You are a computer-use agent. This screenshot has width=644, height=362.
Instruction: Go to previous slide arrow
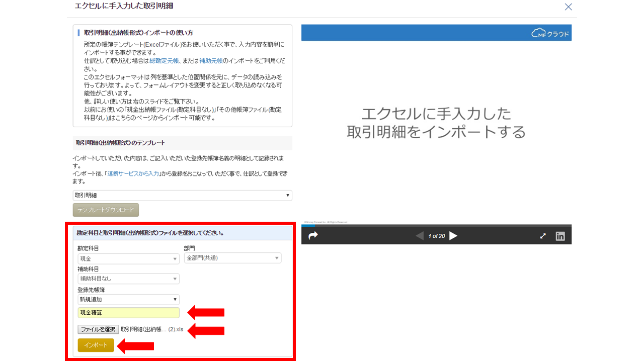coord(420,236)
